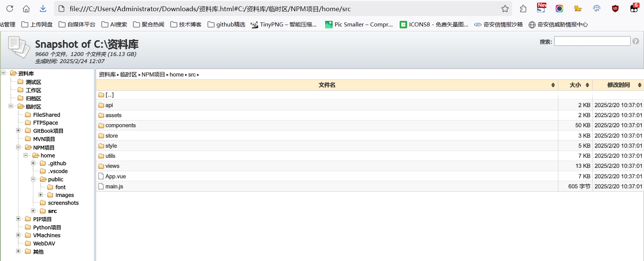Click the store folder icon
The height and width of the screenshot is (261, 644).
click(101, 136)
